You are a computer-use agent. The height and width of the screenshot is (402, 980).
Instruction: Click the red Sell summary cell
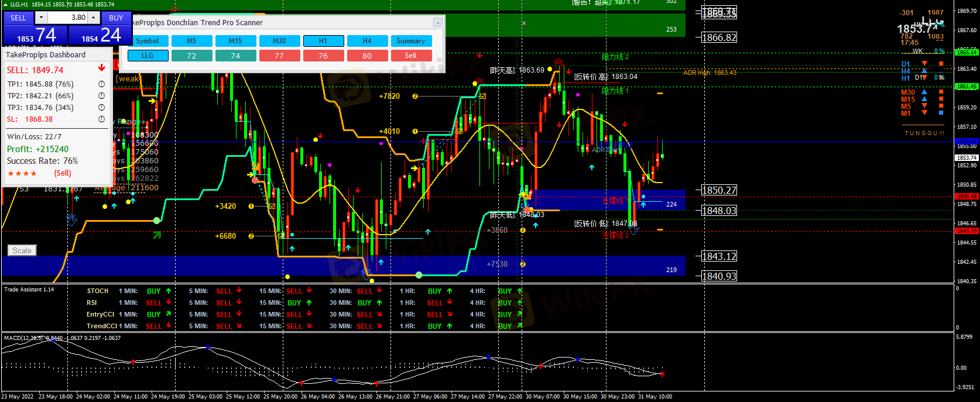click(x=410, y=56)
